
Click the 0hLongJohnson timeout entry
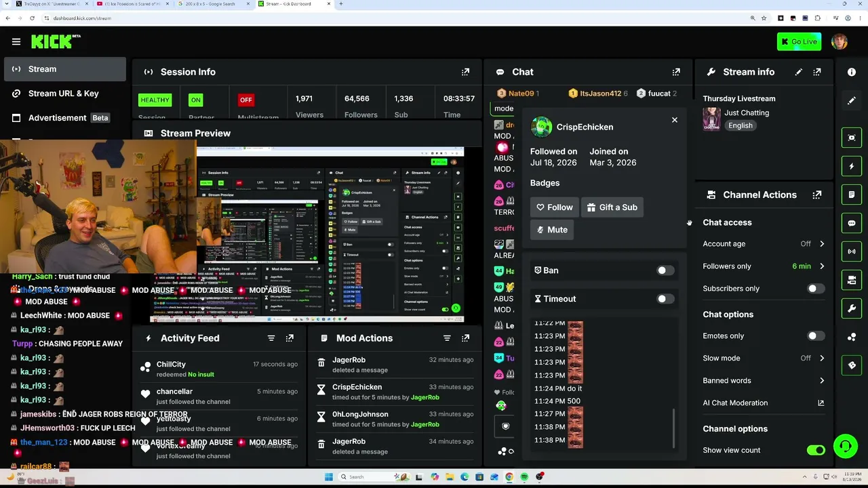pyautogui.click(x=395, y=419)
